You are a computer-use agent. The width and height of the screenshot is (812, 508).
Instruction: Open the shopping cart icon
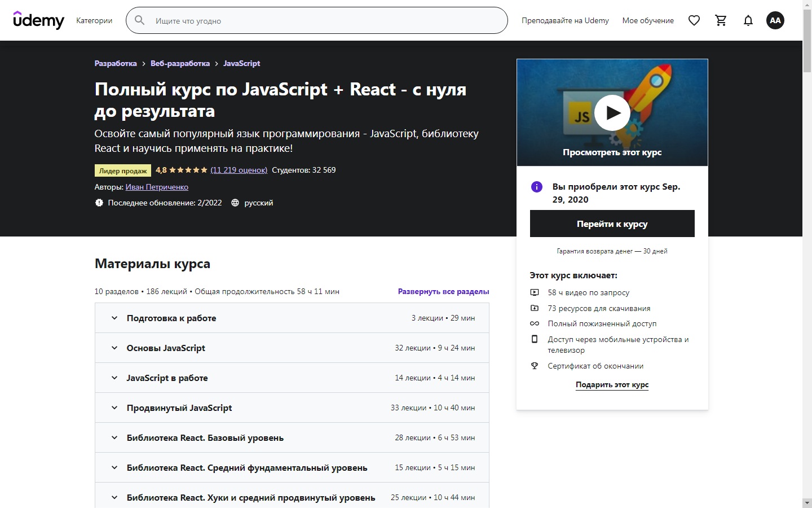click(721, 20)
